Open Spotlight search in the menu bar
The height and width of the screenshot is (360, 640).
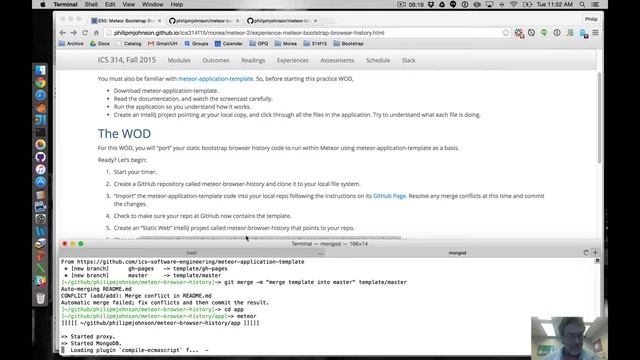coord(582,4)
